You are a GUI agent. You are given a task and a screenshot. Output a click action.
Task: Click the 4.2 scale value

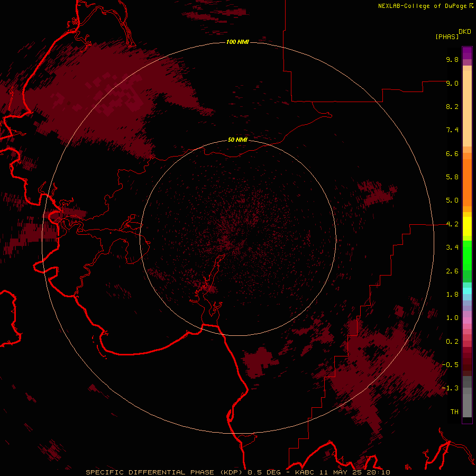[x=452, y=224]
